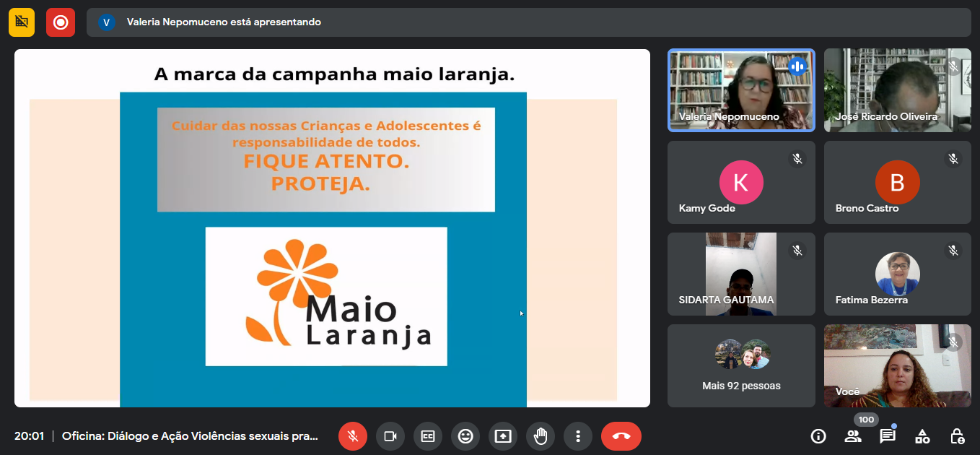This screenshot has height=455, width=980.
Task: Click the yellow captions-off icon at top left
Action: coord(22,22)
